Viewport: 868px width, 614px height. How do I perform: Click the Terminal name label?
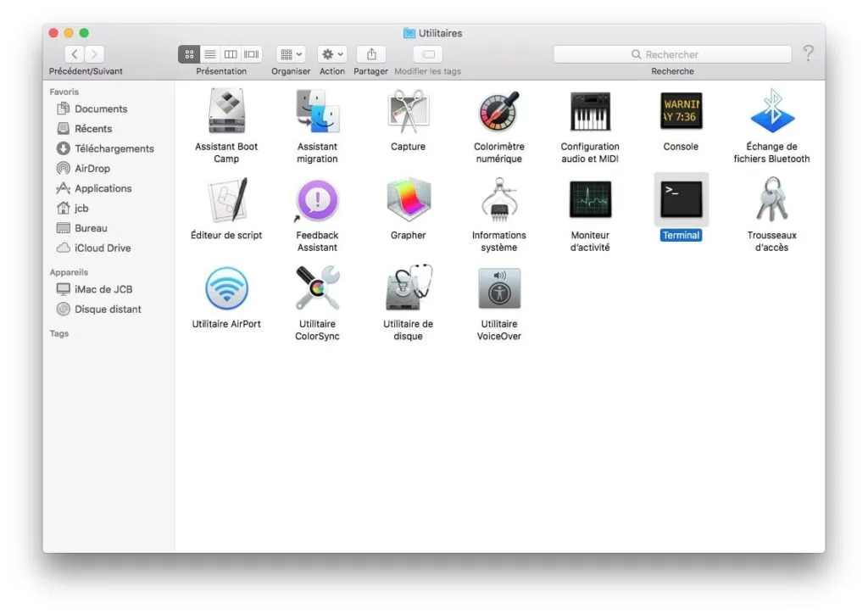[681, 235]
